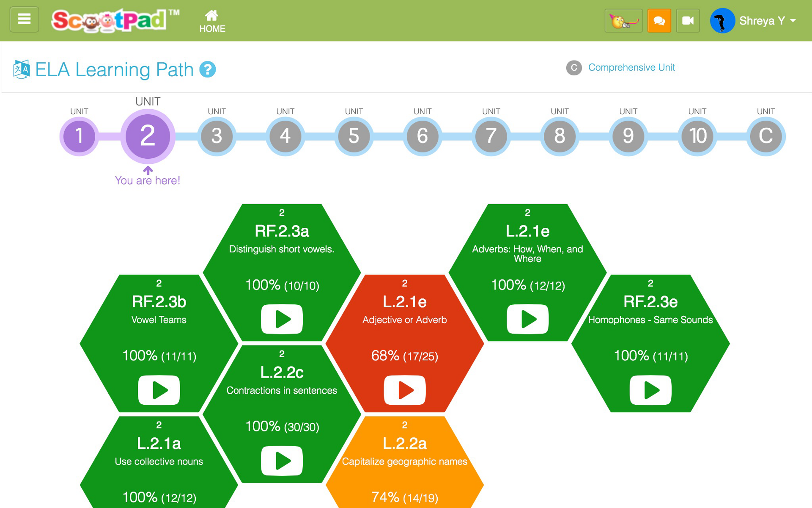This screenshot has height=508, width=812.
Task: Go to HOME via house icon
Action: 212,21
